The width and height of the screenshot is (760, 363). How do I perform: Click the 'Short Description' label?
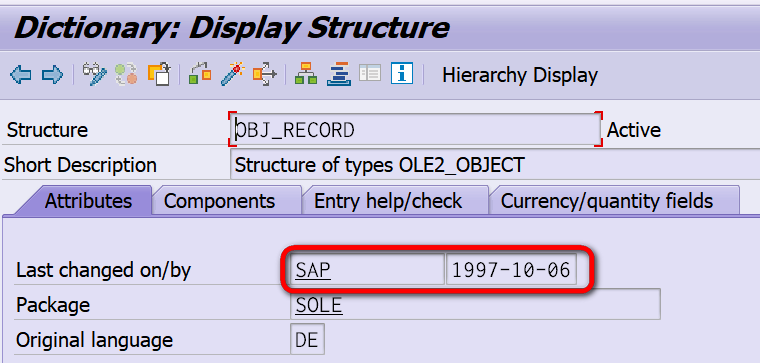(x=80, y=165)
